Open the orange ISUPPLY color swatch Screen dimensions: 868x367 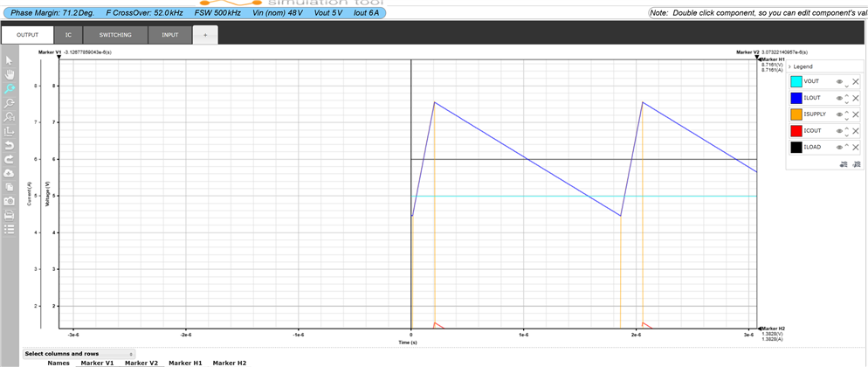(x=796, y=114)
